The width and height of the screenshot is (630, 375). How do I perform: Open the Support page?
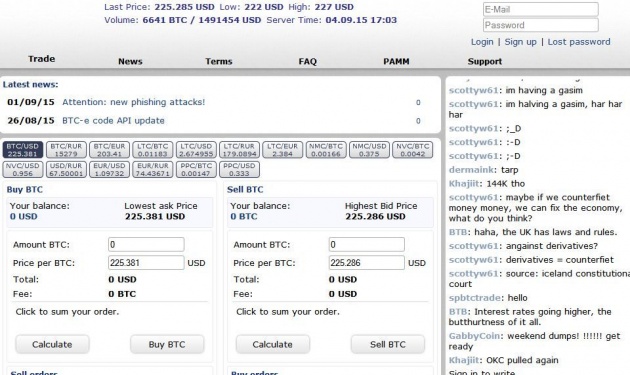[485, 61]
